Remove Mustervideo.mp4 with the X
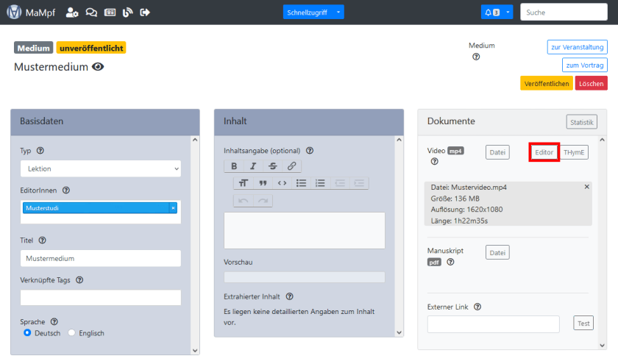The height and width of the screenshot is (364, 618). tap(586, 187)
